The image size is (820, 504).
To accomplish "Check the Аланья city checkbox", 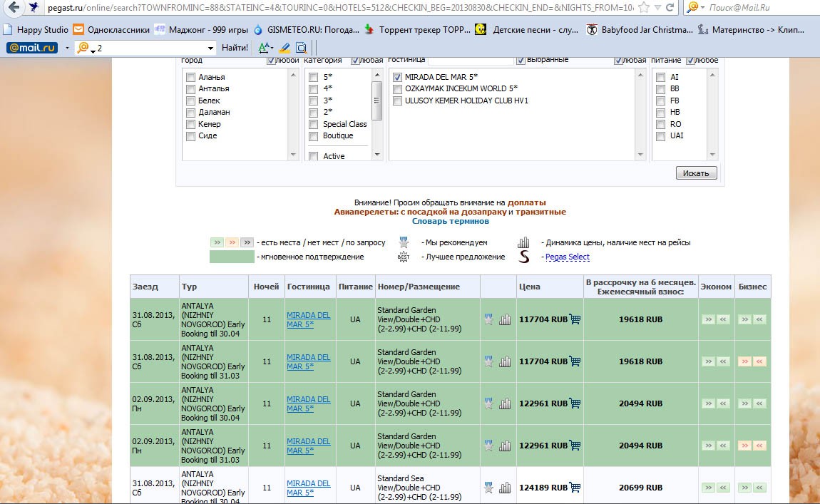I will [x=191, y=78].
